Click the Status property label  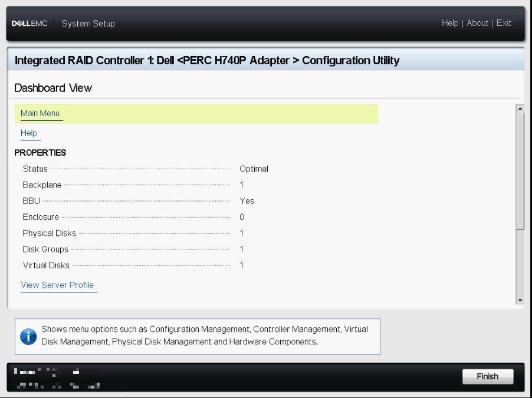point(35,169)
